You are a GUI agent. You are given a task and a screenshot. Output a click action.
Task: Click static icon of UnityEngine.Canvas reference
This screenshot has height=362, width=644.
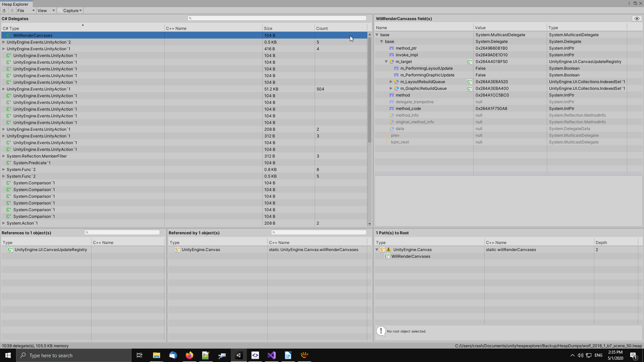[177, 249]
